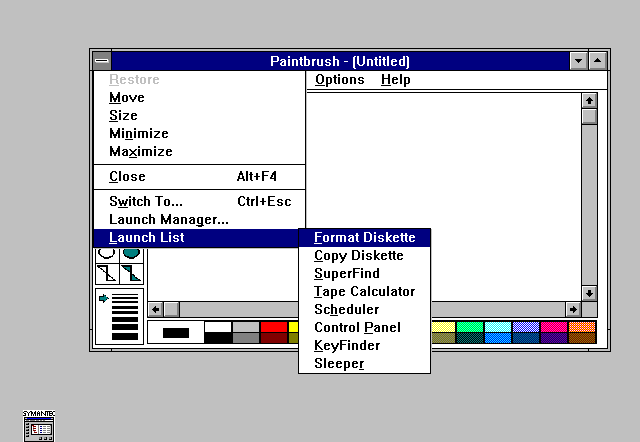
Task: Pick the dithered periwinkle swatch
Action: [x=526, y=327]
